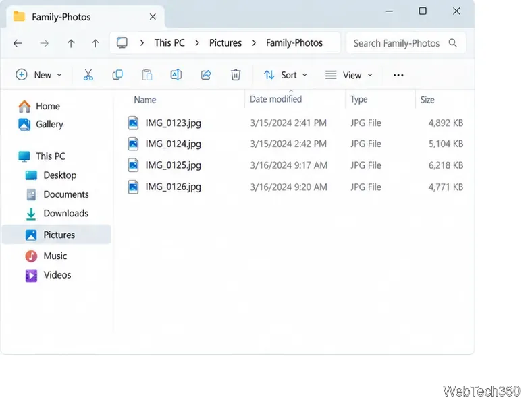Viewport: 532px width, 410px height.
Task: Go forward with the right arrow
Action: click(x=44, y=43)
